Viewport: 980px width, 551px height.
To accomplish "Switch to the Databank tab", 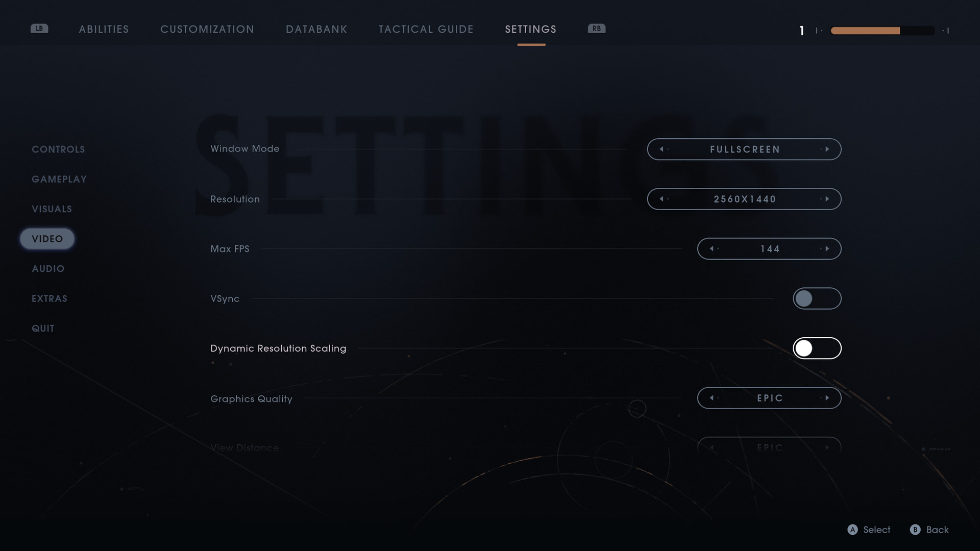I will pyautogui.click(x=316, y=29).
